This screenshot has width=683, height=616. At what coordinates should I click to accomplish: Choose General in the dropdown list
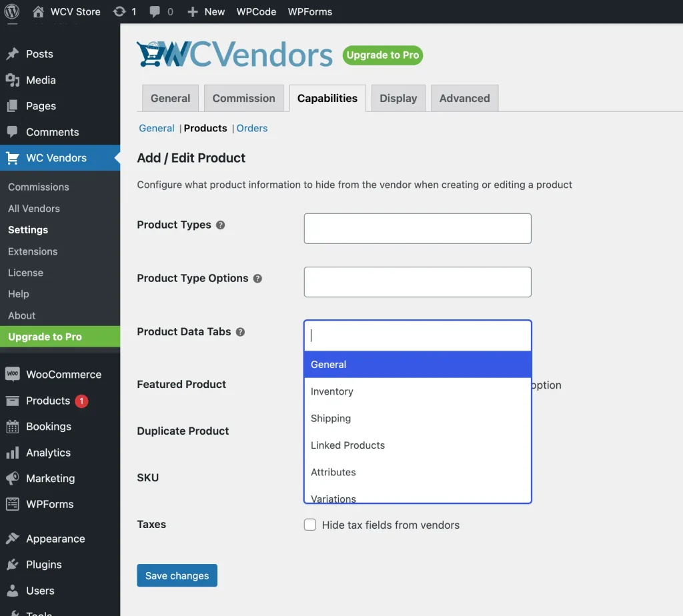tap(418, 365)
